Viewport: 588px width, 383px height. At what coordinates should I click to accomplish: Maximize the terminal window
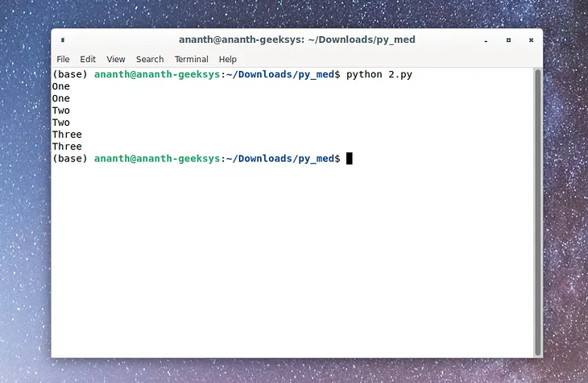(508, 40)
